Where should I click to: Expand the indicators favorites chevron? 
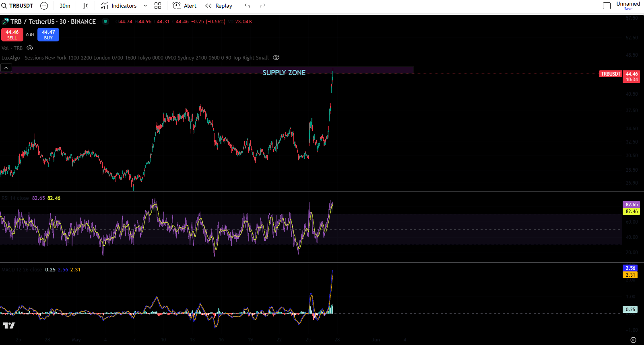point(145,6)
